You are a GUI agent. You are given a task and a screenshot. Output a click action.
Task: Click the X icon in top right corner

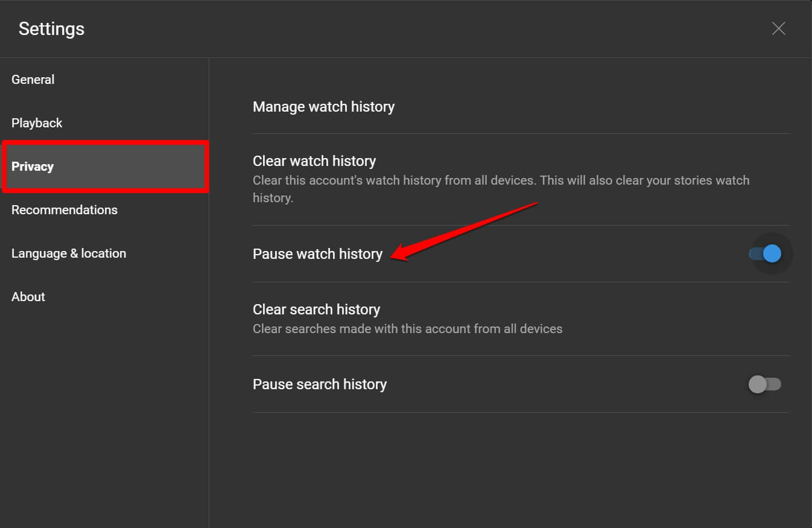pyautogui.click(x=778, y=28)
